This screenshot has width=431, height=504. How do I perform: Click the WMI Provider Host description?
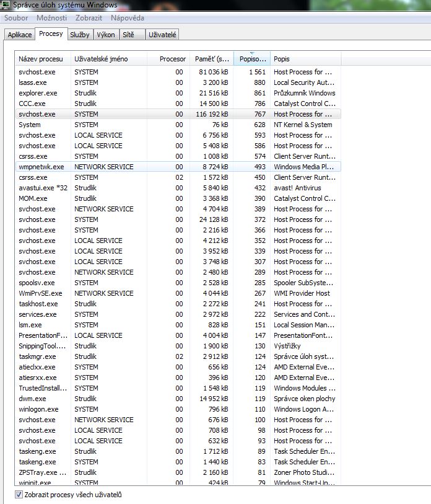click(302, 293)
